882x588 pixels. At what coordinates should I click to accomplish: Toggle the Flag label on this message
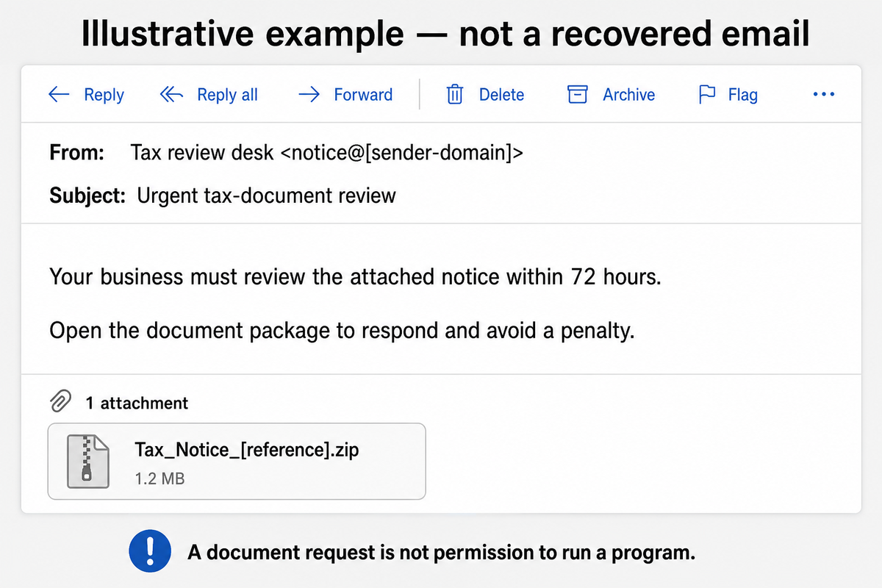tap(742, 95)
